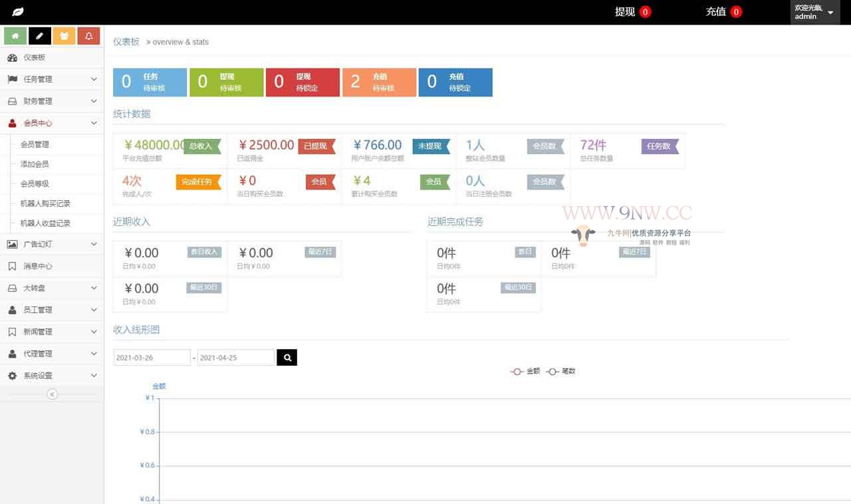Screen dimensions: 851x504
Task: Toggle the 笔数 series in chart legend
Action: 561,372
